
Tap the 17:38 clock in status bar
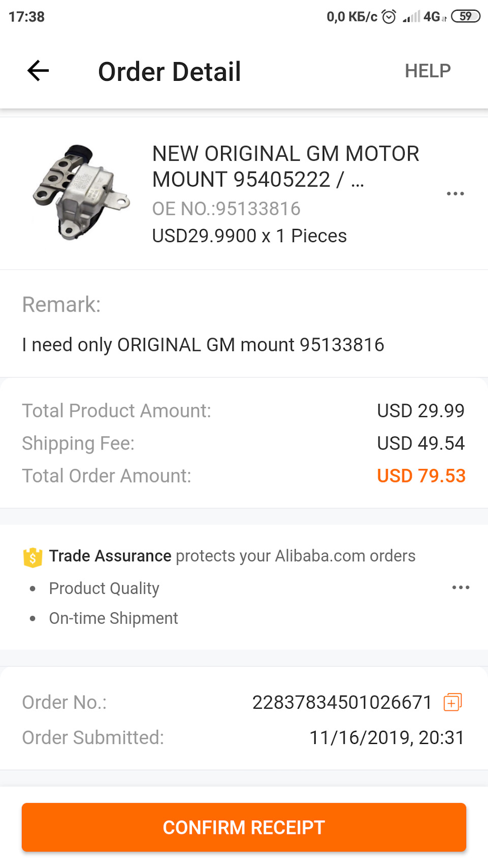coord(26,17)
